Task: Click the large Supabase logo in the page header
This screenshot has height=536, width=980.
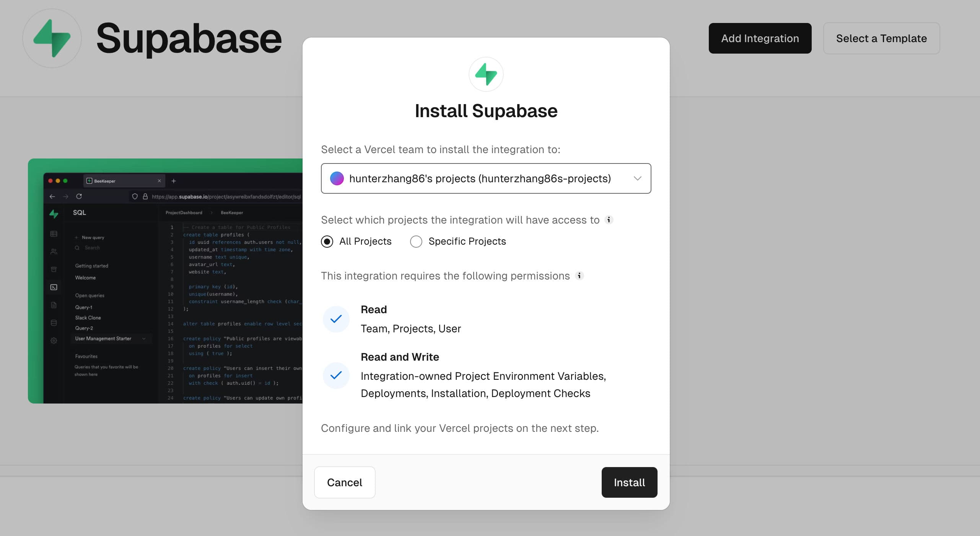Action: (52, 38)
